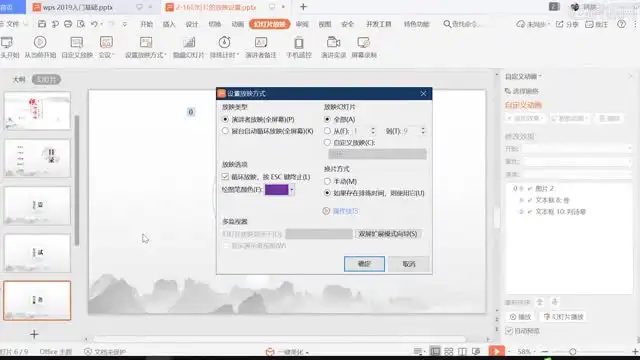Toggle Loop until ESC checkbox

(x=225, y=177)
